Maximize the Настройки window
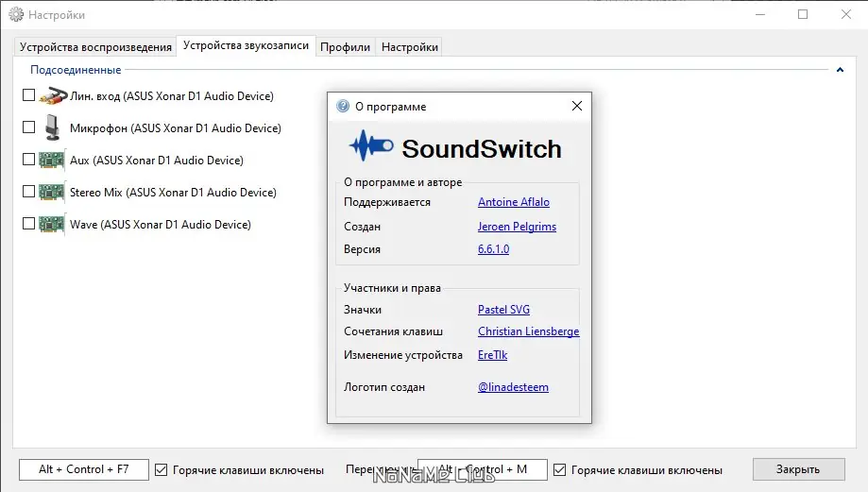The height and width of the screenshot is (492, 868). click(x=803, y=14)
